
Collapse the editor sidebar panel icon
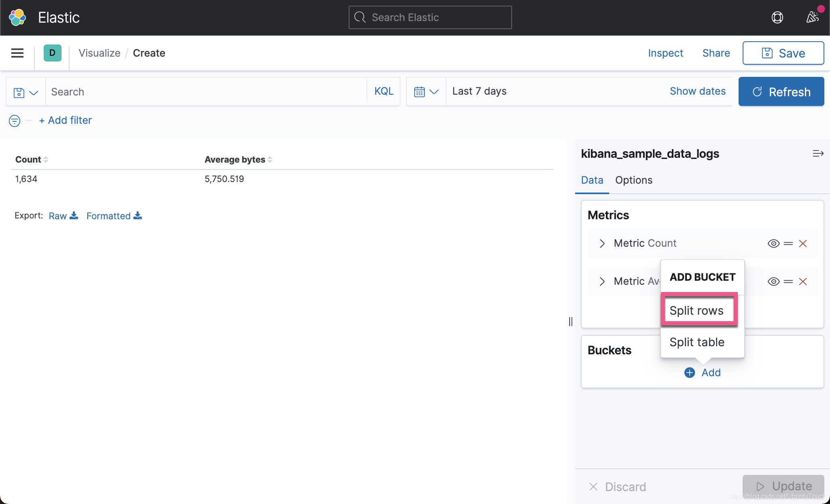(x=818, y=154)
